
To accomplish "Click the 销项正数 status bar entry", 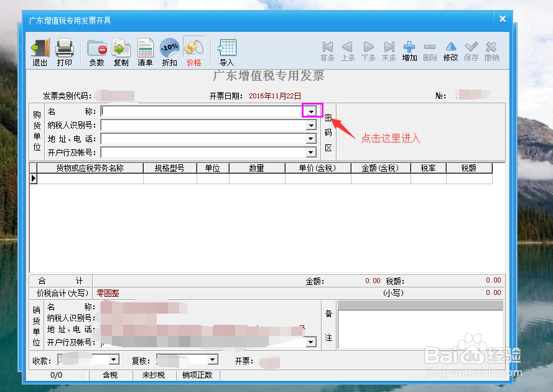I will (197, 375).
